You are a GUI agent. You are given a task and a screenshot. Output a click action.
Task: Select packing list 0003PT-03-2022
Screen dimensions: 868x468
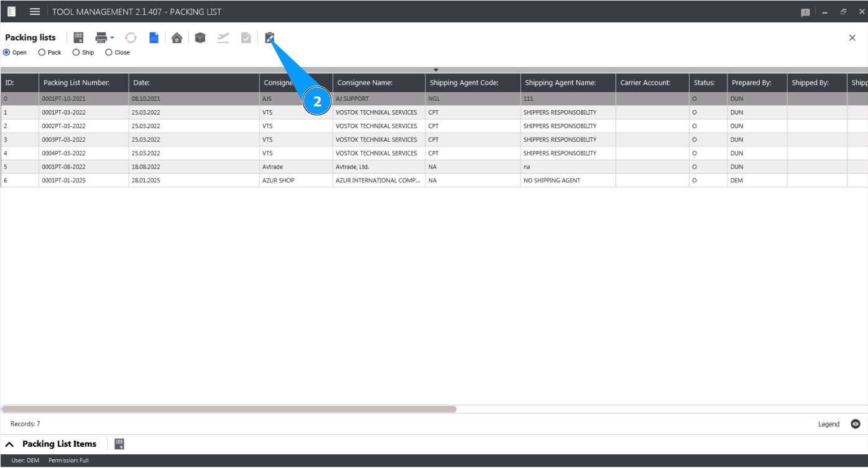pos(84,140)
